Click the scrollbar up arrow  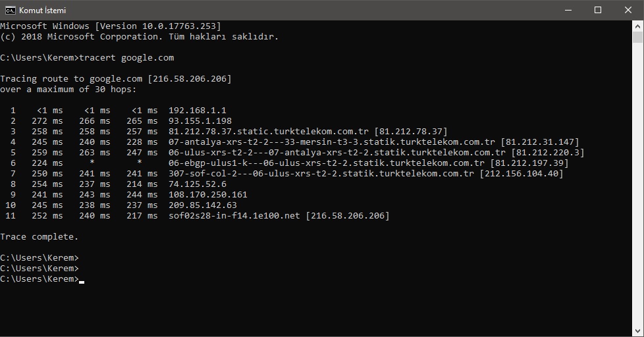click(x=637, y=26)
